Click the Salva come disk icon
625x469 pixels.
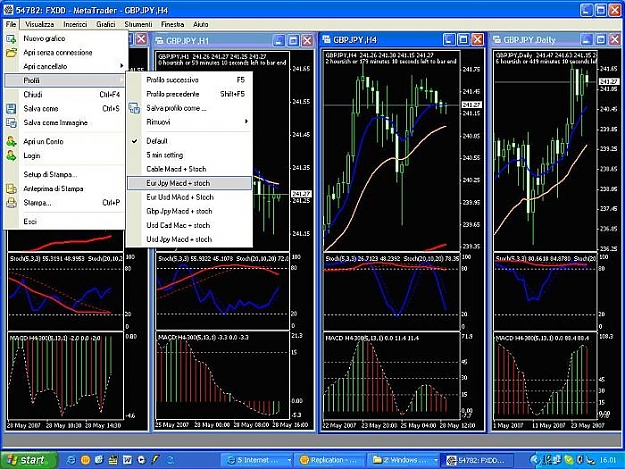(x=11, y=108)
